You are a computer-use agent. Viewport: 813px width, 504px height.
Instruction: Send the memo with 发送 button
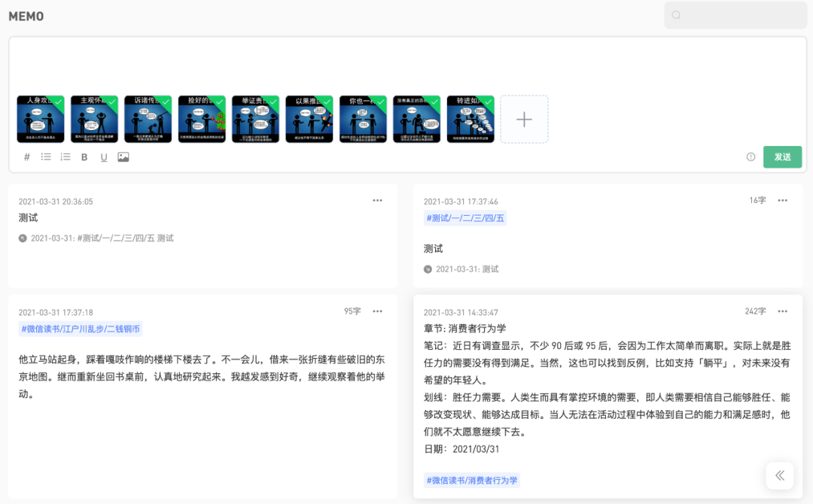(x=782, y=157)
